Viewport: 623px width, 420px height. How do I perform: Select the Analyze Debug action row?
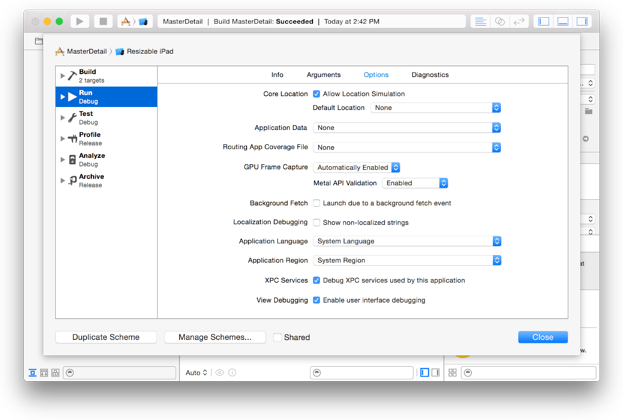(x=106, y=160)
